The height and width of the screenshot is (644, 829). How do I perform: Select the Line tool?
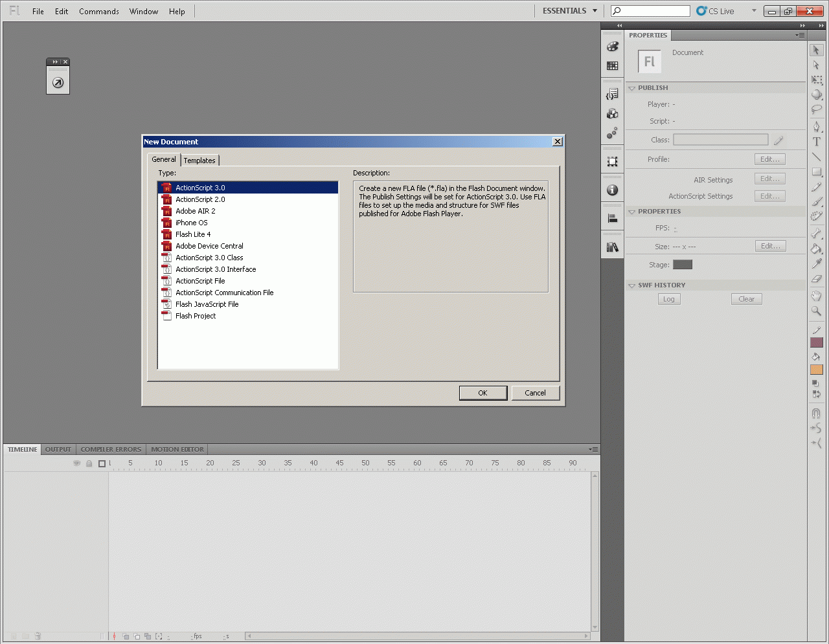tap(816, 157)
